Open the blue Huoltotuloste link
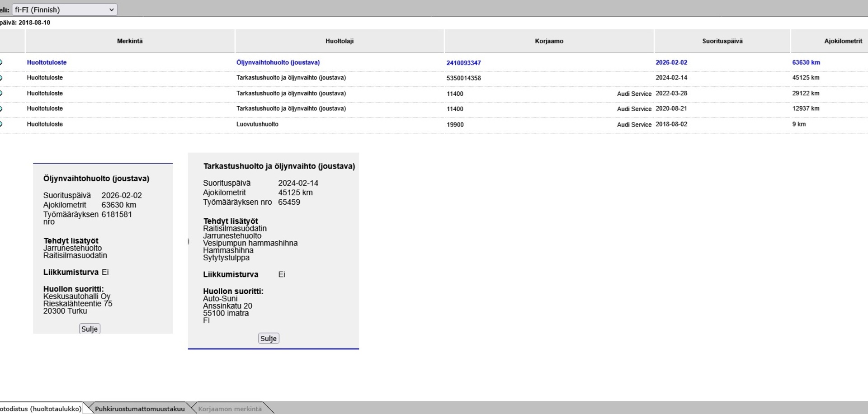Viewport: 868px width, 414px height. point(47,62)
